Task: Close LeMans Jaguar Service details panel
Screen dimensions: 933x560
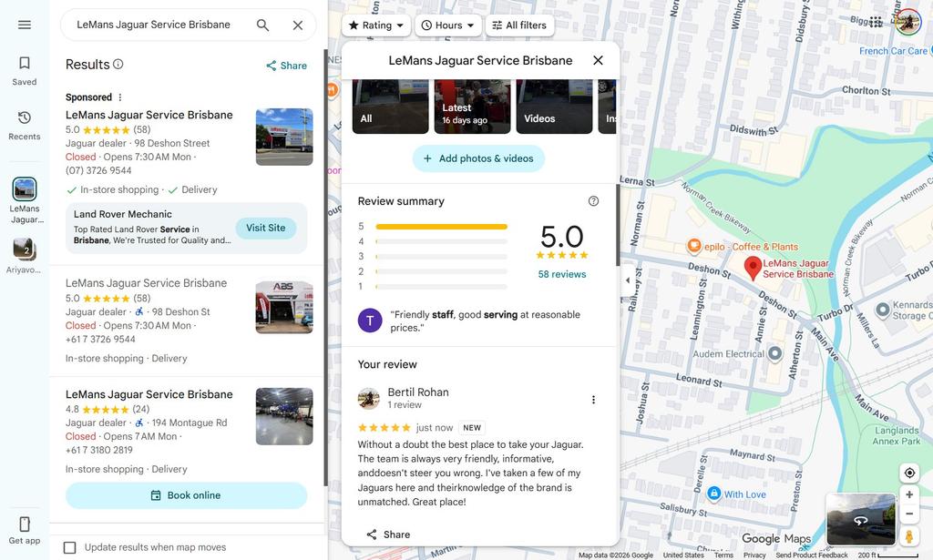Action: click(x=598, y=60)
